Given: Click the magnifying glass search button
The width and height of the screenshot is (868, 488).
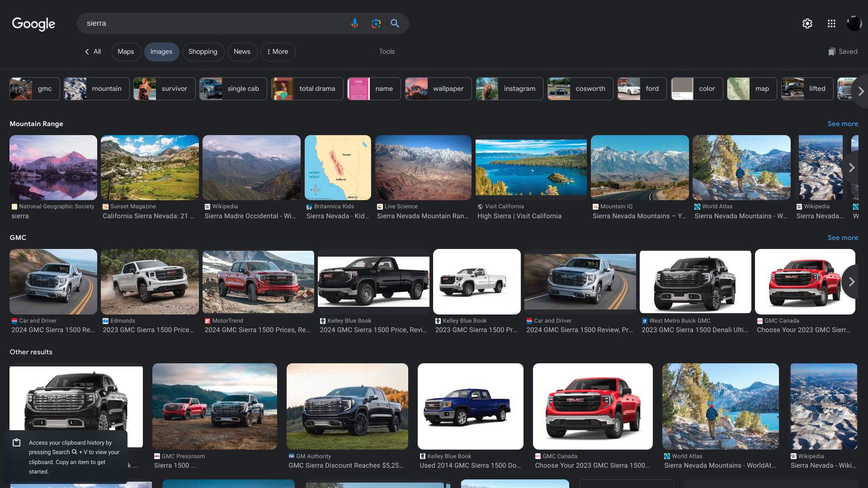Looking at the screenshot, I should coord(395,23).
